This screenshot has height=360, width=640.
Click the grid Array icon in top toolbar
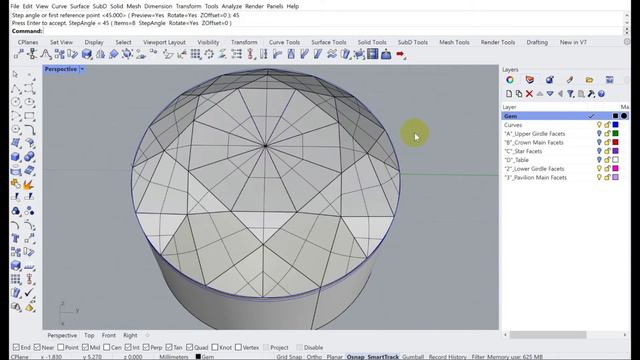coord(196,54)
